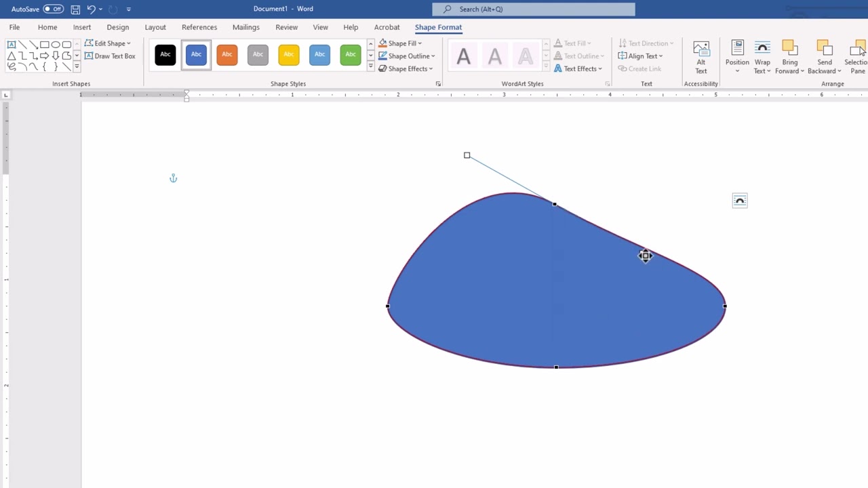
Task: Select the right arrow shape
Action: pos(45,56)
